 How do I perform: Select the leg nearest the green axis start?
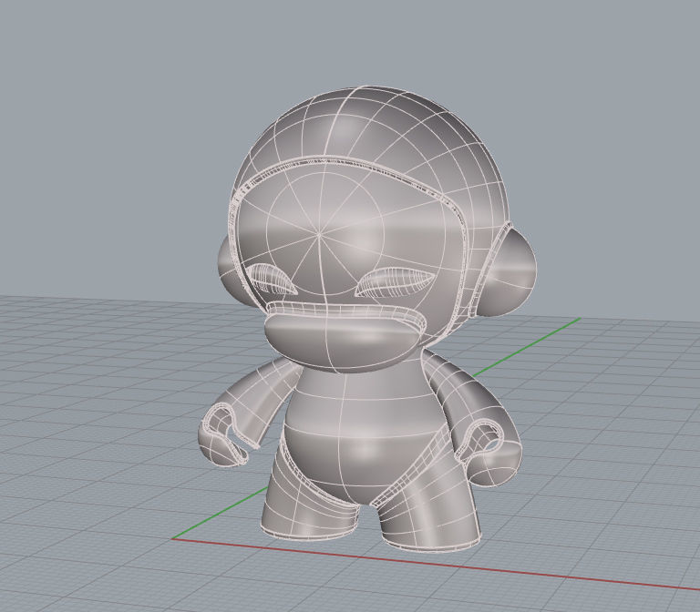[307, 503]
